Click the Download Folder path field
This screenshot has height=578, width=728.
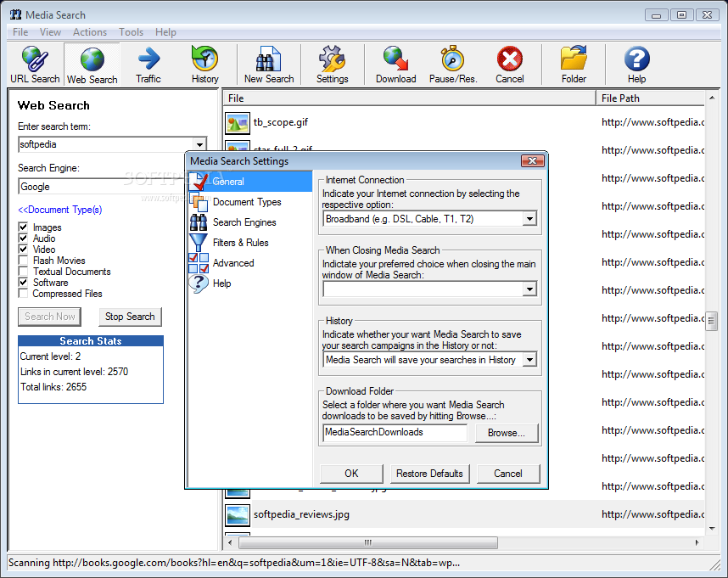[x=395, y=433]
